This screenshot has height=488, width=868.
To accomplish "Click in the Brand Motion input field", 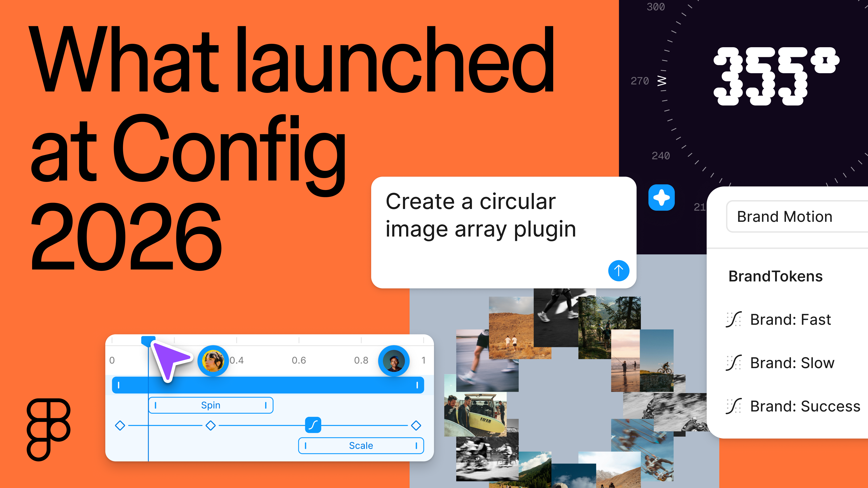I will (797, 217).
